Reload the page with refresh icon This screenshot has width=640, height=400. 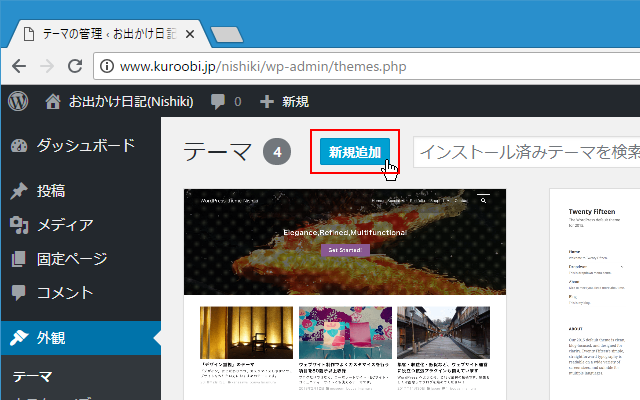point(75,66)
